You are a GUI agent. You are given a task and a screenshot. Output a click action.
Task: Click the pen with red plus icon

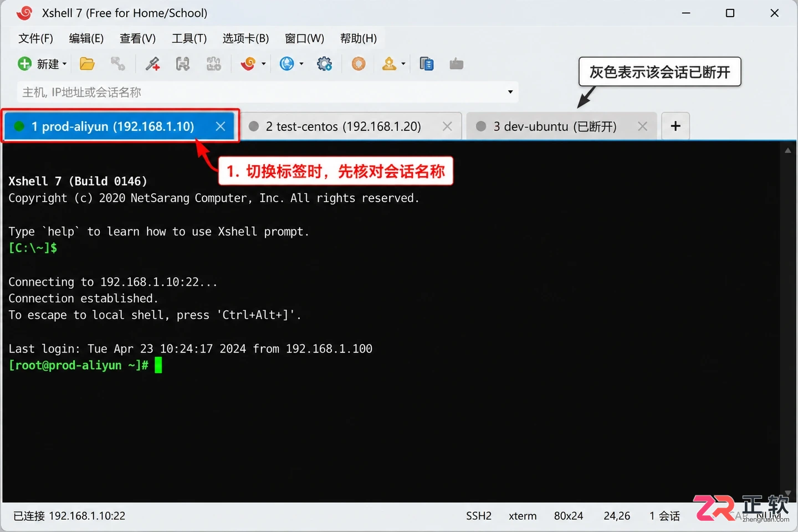[x=152, y=64]
